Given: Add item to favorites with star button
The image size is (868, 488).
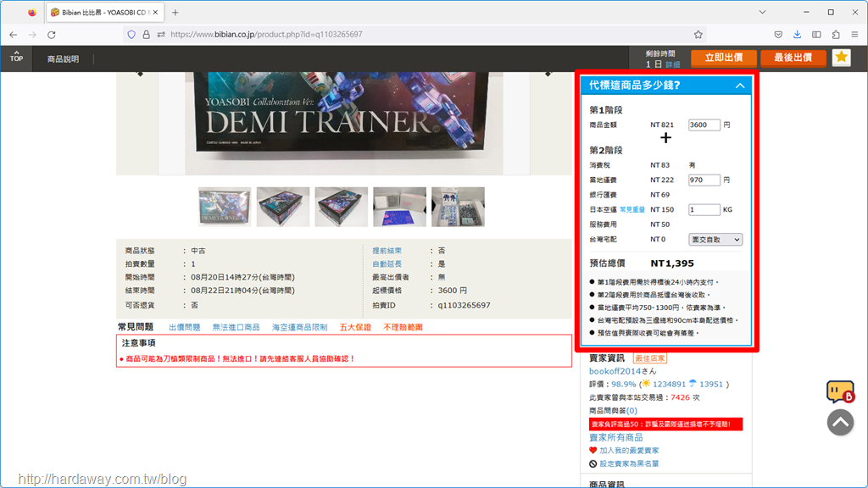Looking at the screenshot, I should pos(842,57).
